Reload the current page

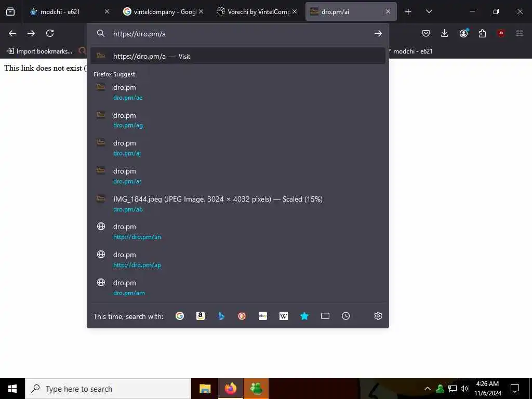(x=50, y=33)
